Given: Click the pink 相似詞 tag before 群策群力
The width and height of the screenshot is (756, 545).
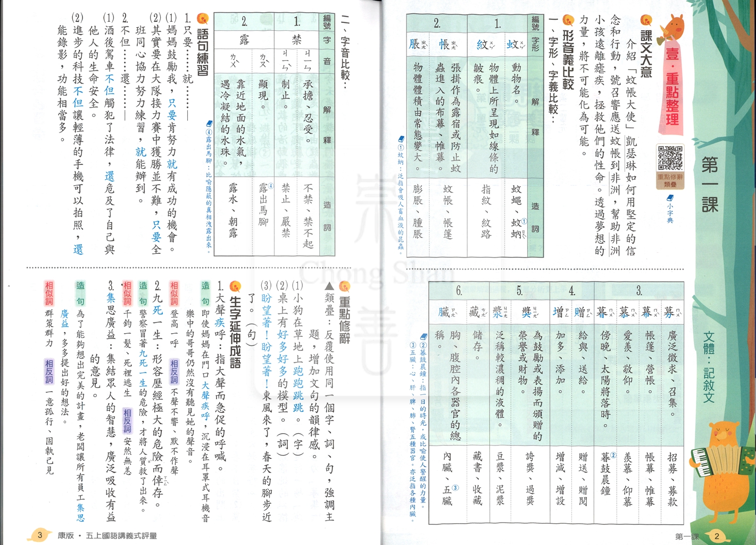Looking at the screenshot, I should coord(49,293).
